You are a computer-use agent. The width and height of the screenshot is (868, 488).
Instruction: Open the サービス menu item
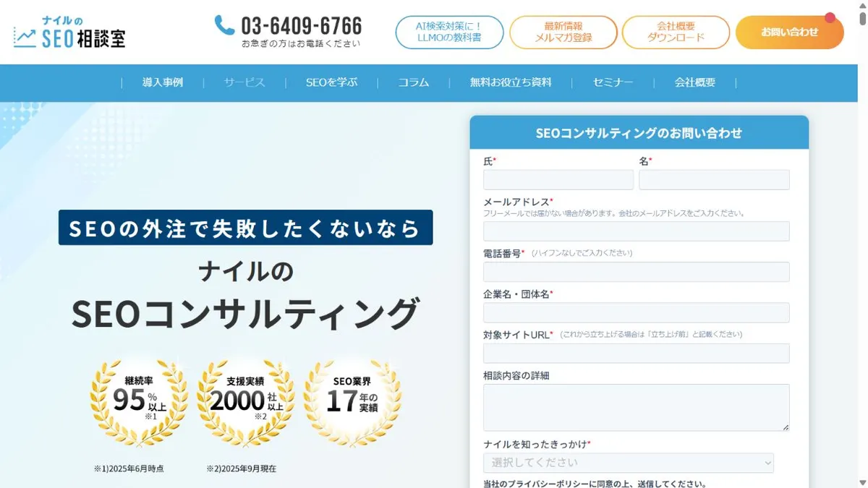pos(244,82)
